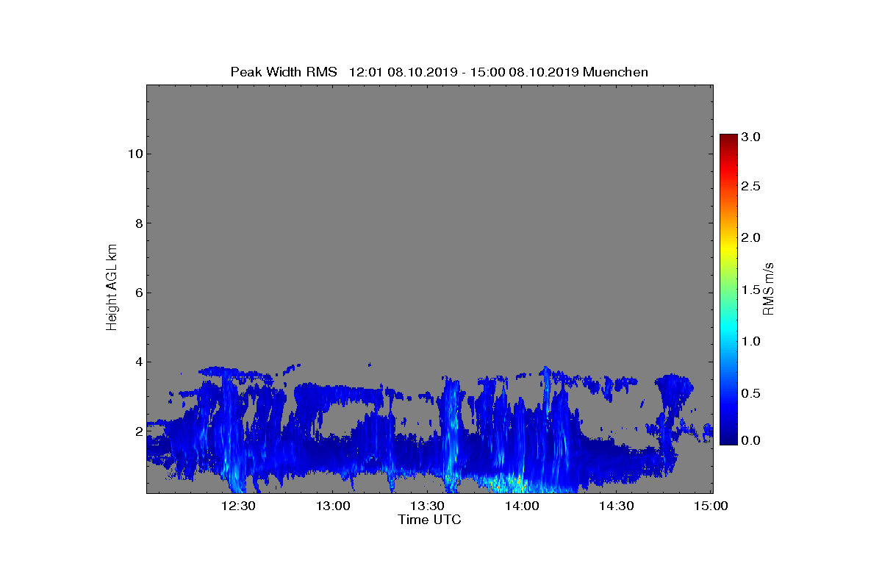The width and height of the screenshot is (882, 588).
Task: Click the height tick label 4
Action: click(x=137, y=362)
